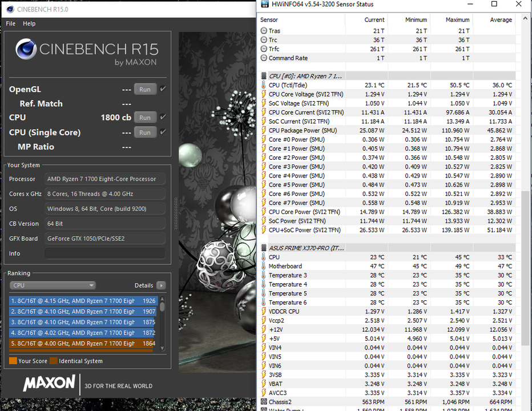Click the thermometer icon for Temperature 3
This screenshot has height=411, width=532.
pos(264,275)
